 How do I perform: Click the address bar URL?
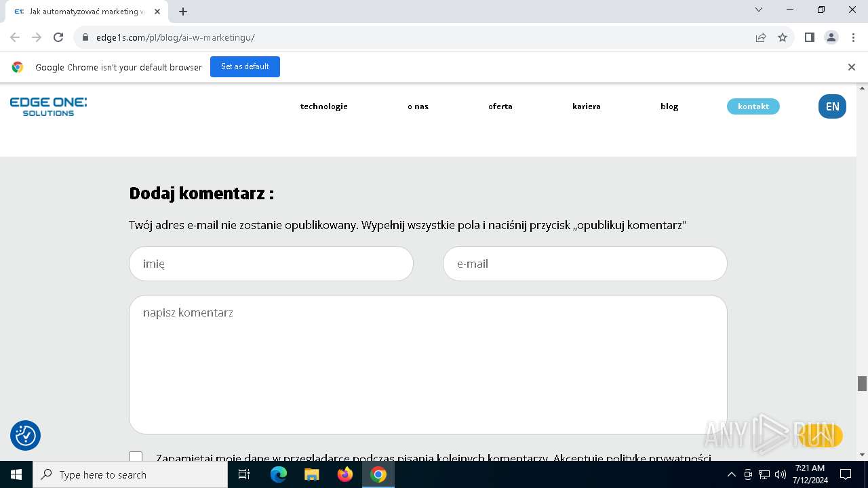coord(176,37)
